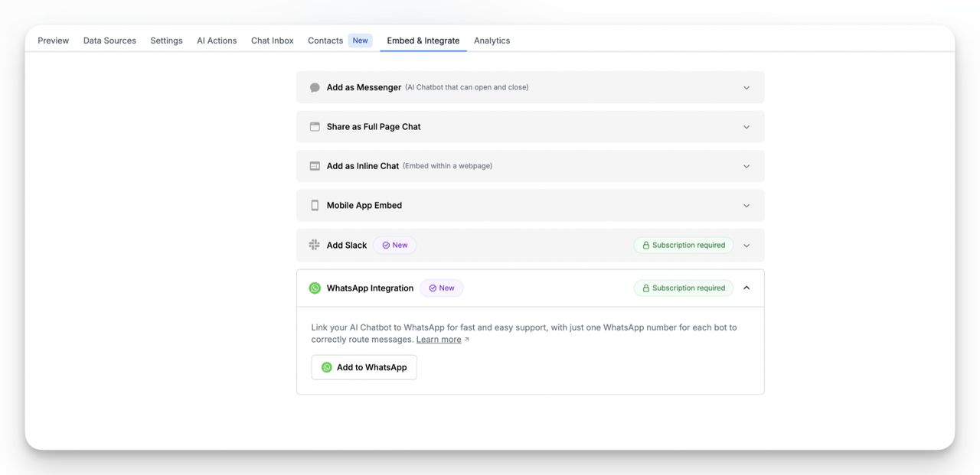Screen dimensions: 980x475
Task: Go to the Chat Inbox tab
Action: tap(272, 41)
